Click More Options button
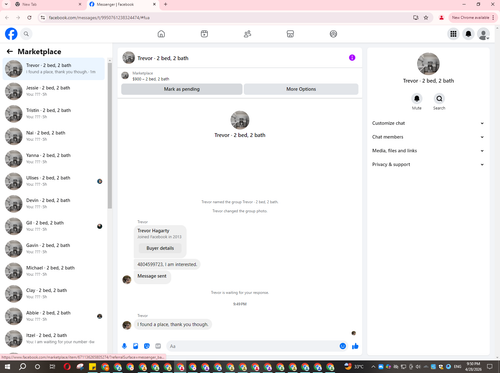This screenshot has height=373, width=500. coord(301,89)
